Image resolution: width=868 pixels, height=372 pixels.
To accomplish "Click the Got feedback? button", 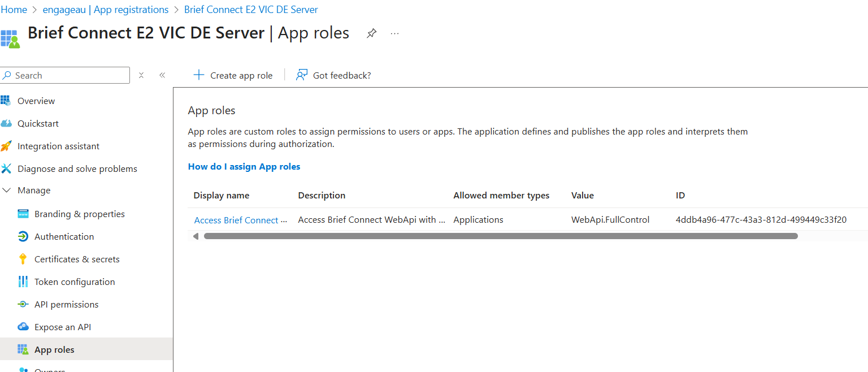I will 333,75.
